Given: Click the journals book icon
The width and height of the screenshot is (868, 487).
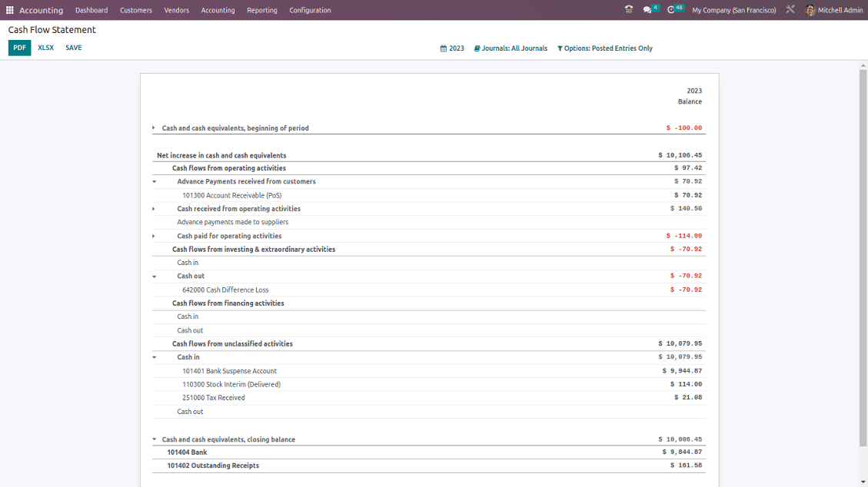Looking at the screenshot, I should [x=477, y=48].
